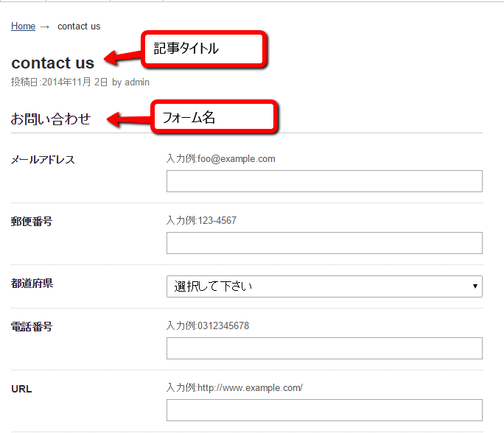Click the Home breadcrumb link

[23, 27]
